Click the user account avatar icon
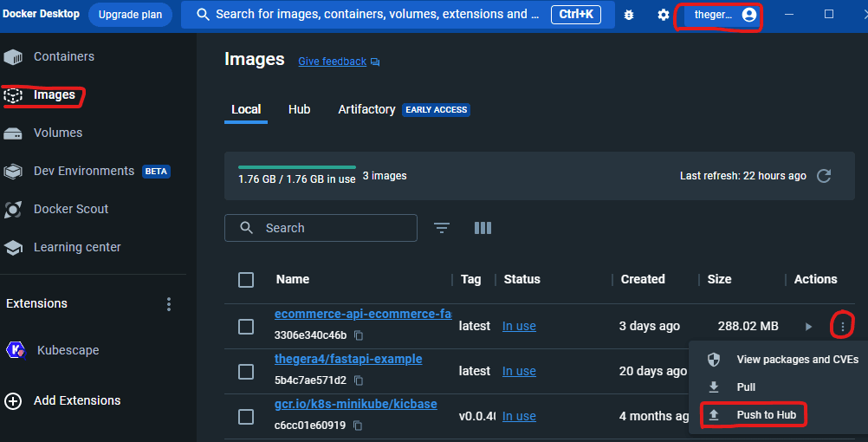Image resolution: width=868 pixels, height=442 pixels. click(749, 15)
